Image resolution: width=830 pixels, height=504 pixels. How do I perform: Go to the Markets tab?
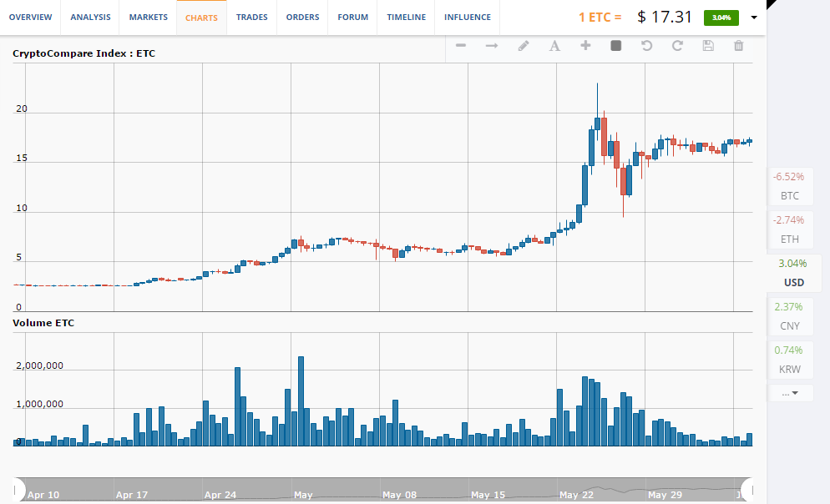(x=148, y=18)
